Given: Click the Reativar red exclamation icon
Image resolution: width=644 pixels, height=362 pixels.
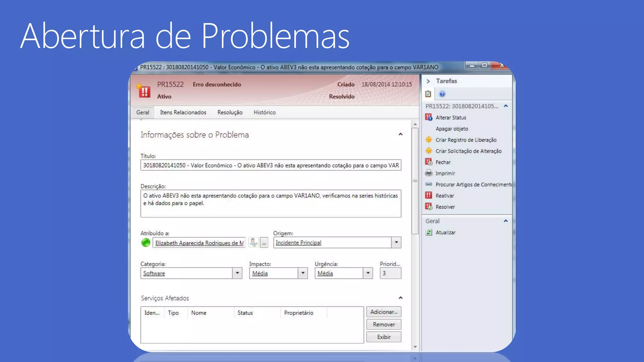Looking at the screenshot, I should (429, 195).
